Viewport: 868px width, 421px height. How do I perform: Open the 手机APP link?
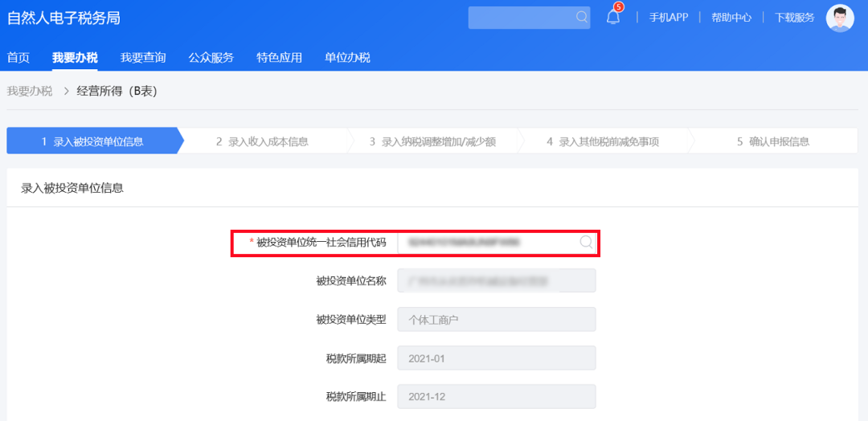[x=668, y=17]
